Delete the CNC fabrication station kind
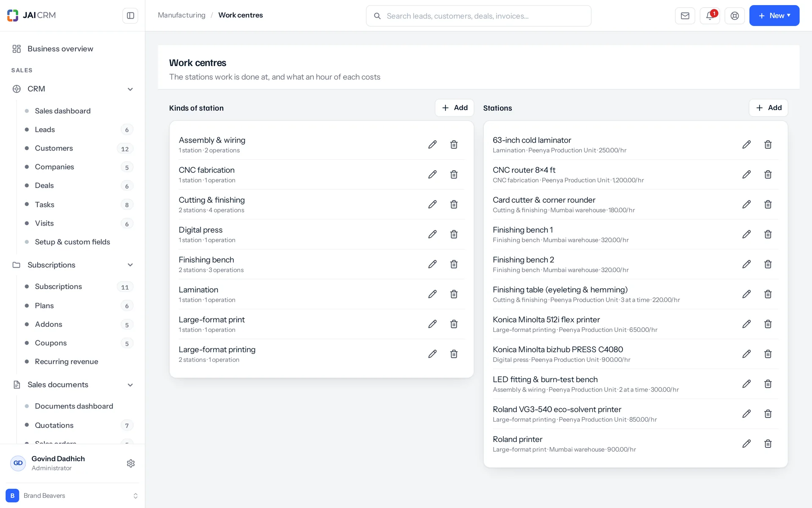Image resolution: width=812 pixels, height=508 pixels. coord(454,174)
